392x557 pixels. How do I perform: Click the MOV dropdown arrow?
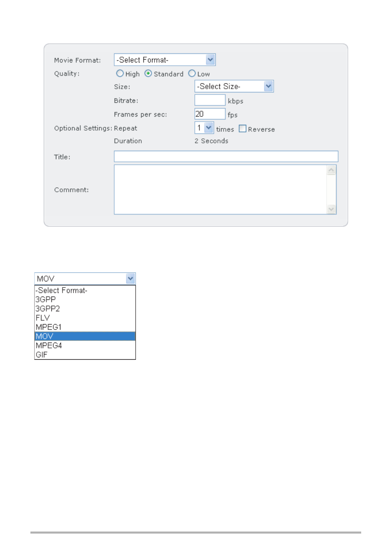130,278
